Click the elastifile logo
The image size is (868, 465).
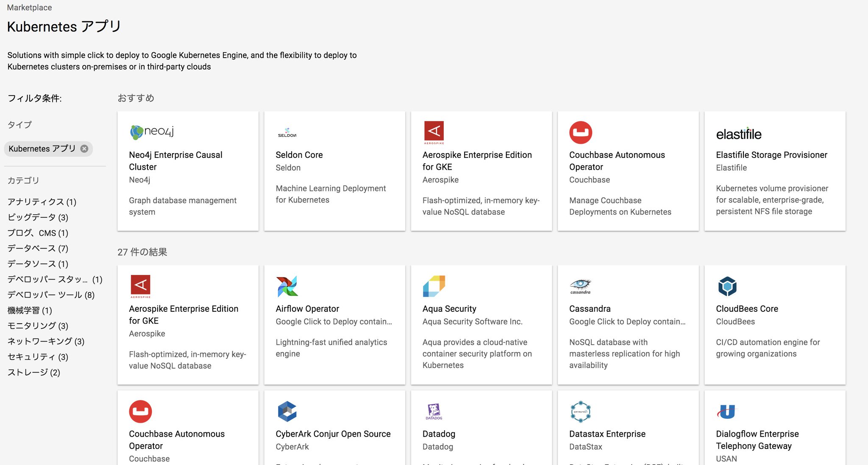(738, 134)
